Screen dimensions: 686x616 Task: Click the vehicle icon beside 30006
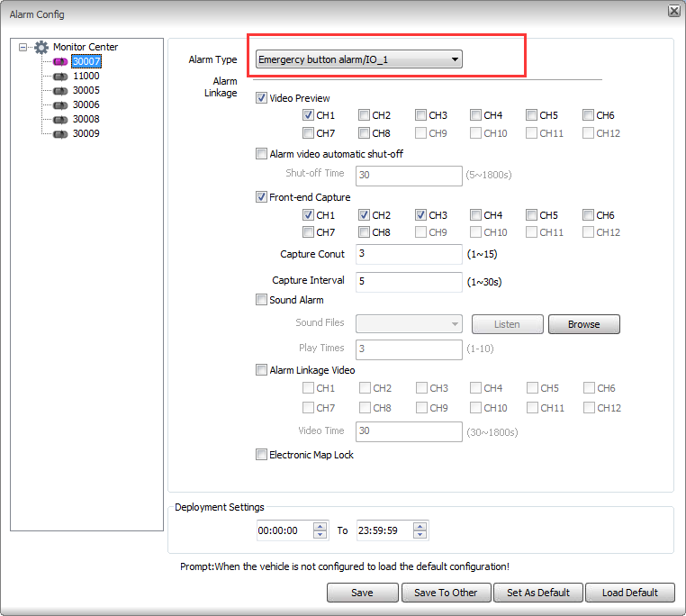(60, 105)
